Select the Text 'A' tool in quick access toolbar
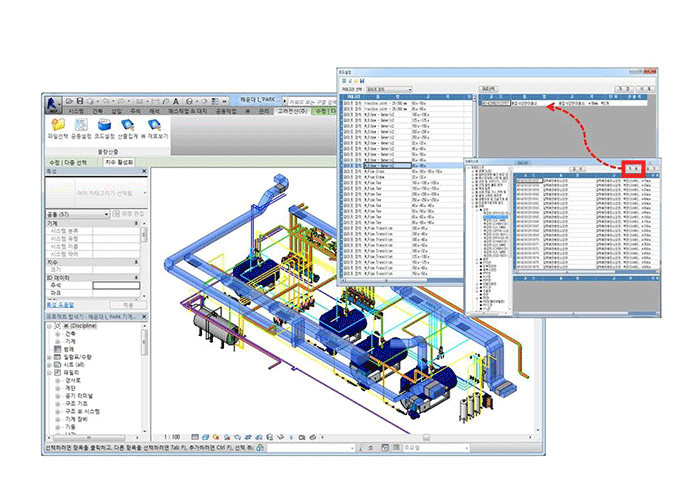697x488 pixels. coord(176,101)
